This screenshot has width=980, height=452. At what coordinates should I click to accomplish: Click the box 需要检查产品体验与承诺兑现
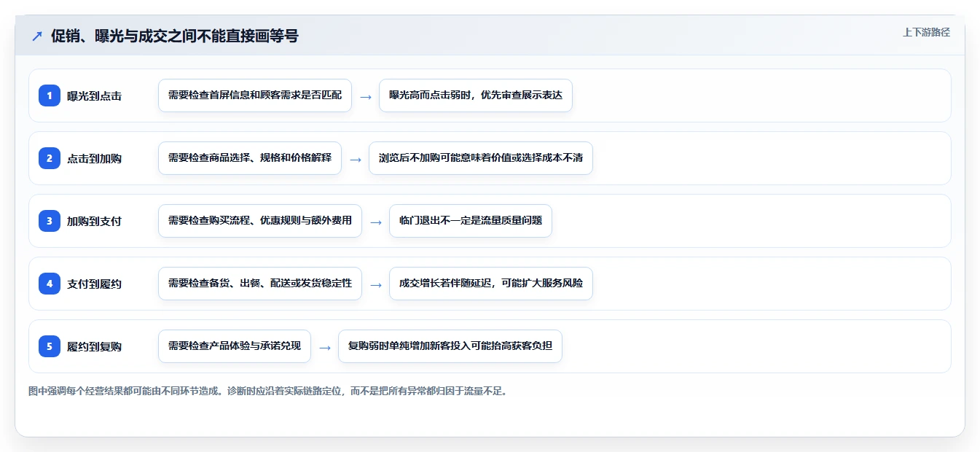[235, 346]
